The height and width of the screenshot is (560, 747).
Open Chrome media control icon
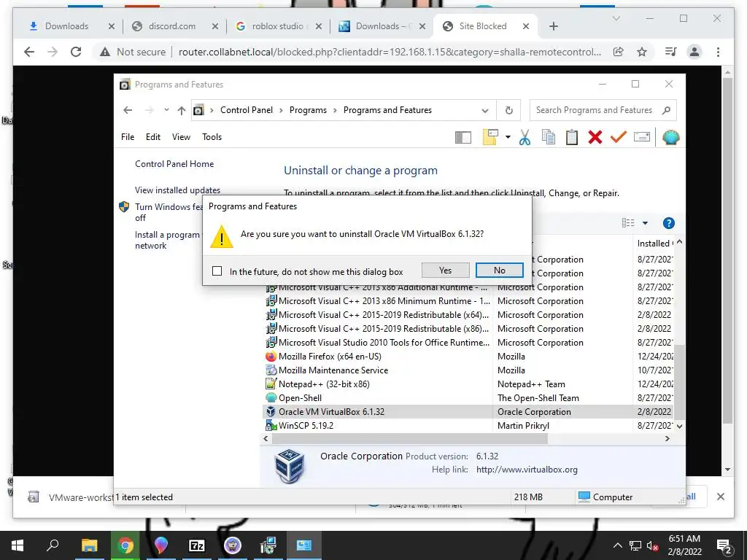point(671,52)
